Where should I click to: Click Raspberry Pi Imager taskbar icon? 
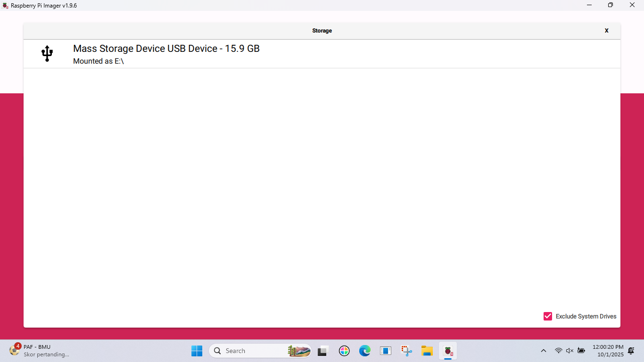coord(448,351)
